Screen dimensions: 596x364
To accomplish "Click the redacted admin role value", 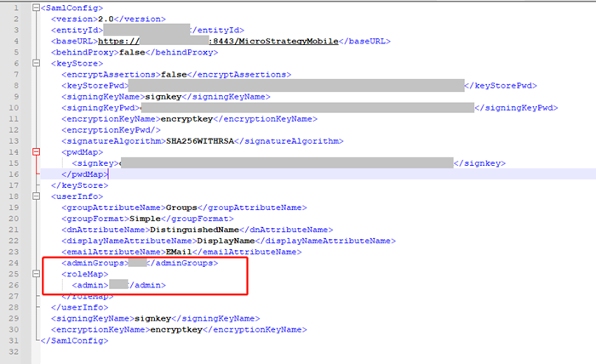I will coord(118,285).
